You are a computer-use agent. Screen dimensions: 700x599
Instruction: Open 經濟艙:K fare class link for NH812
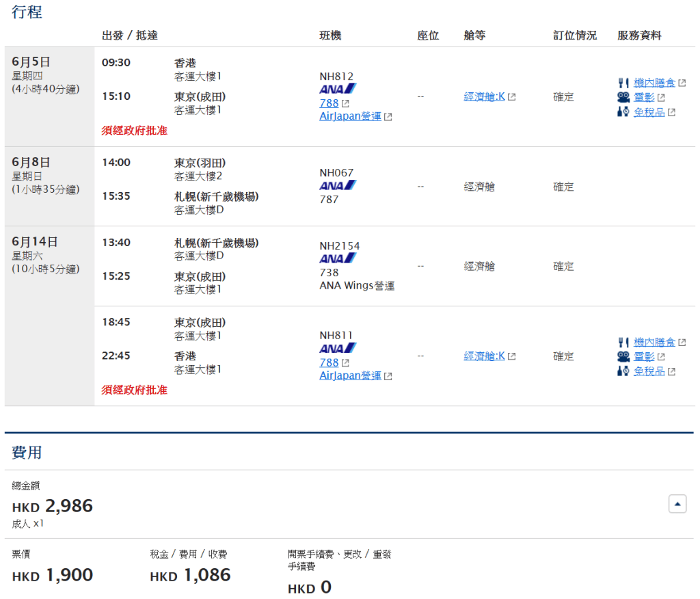click(x=484, y=96)
